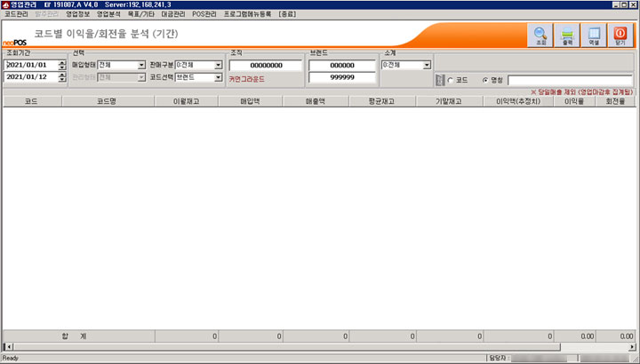Select the 코드 radio button
Screen dimensions: 640x364
[451, 81]
